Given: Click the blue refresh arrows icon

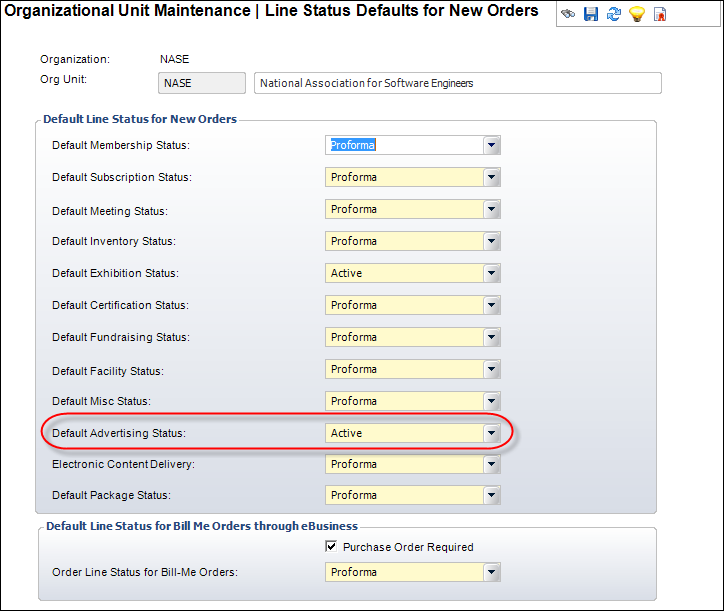Looking at the screenshot, I should (614, 14).
